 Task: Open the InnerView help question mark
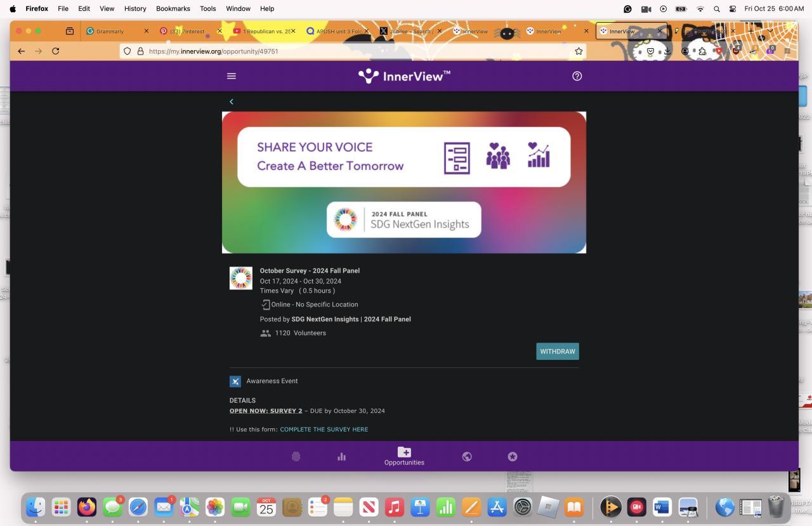pyautogui.click(x=577, y=76)
